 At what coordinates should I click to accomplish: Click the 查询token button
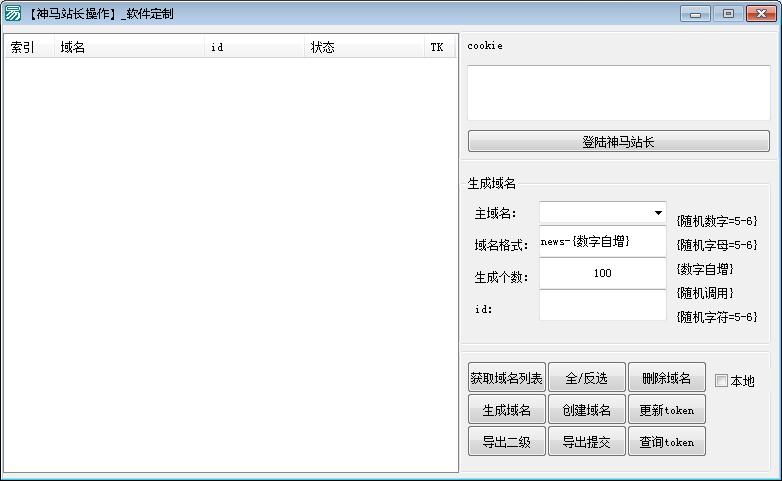[667, 442]
